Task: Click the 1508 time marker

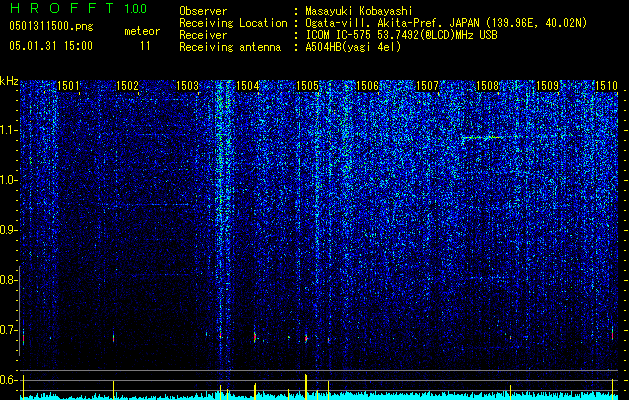Action: (x=487, y=86)
